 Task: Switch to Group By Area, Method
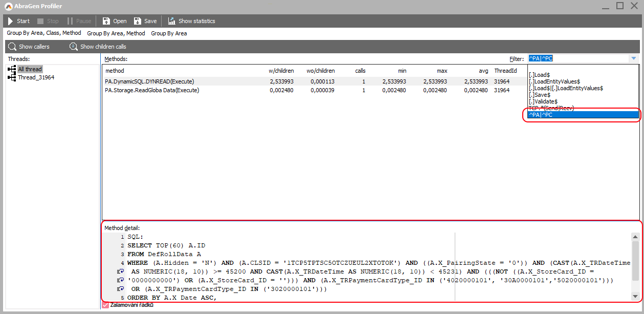[116, 33]
